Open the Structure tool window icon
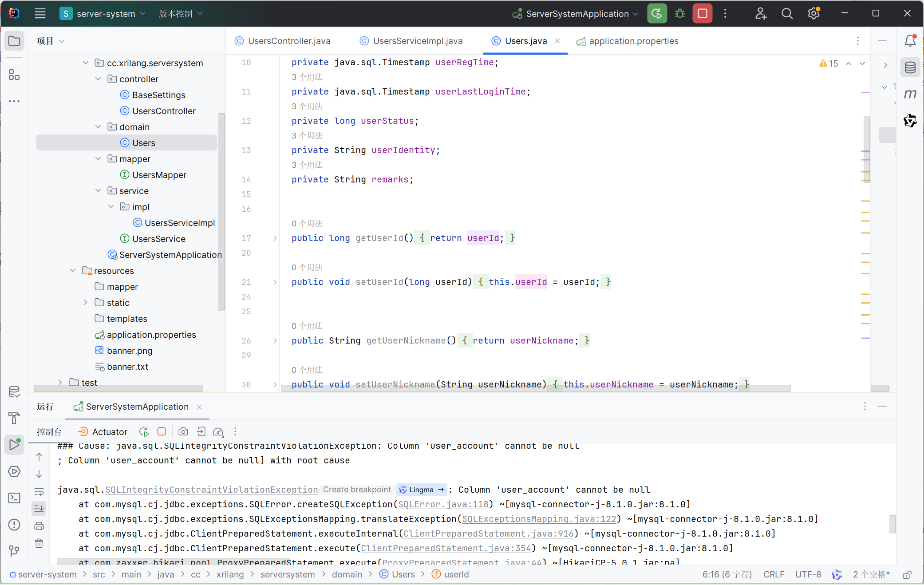 [x=14, y=75]
